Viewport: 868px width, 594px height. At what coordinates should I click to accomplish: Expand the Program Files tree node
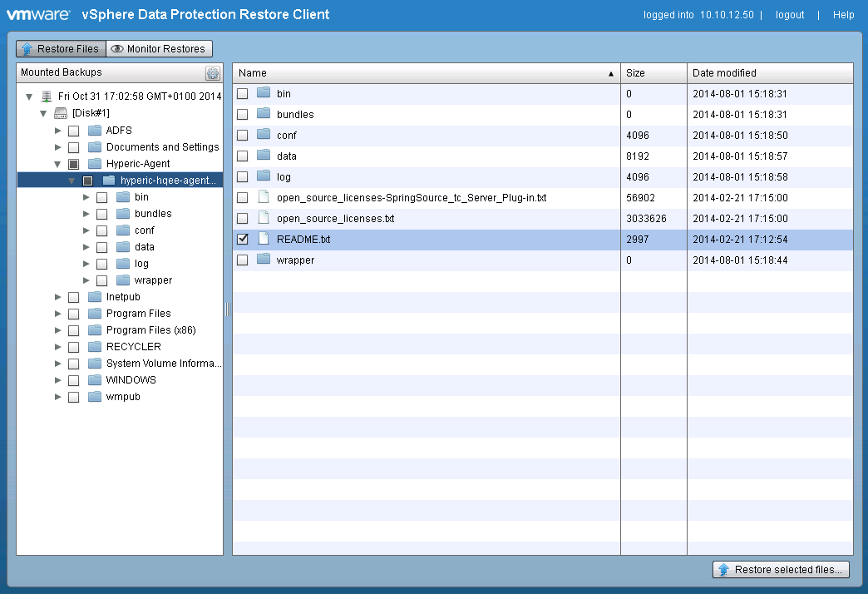point(57,313)
